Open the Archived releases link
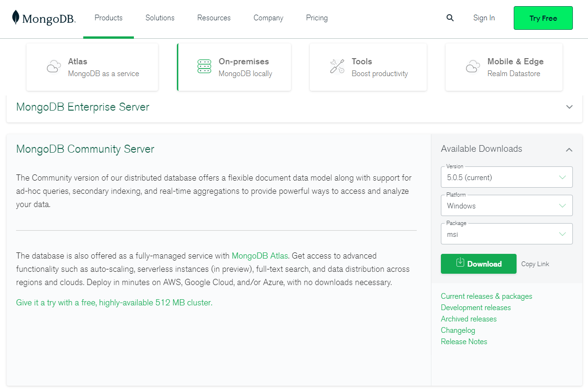The width and height of the screenshot is (588, 390). 469,319
